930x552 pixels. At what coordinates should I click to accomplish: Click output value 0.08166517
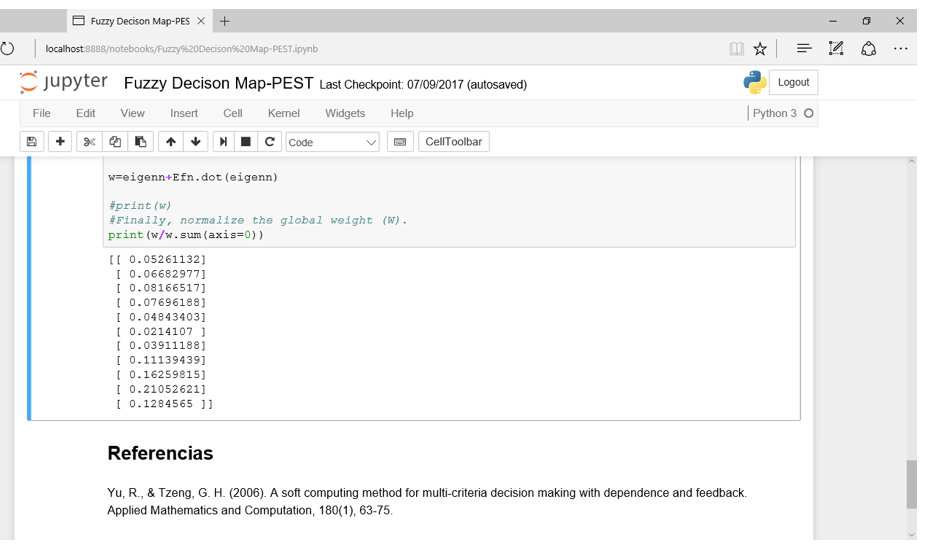pos(164,288)
